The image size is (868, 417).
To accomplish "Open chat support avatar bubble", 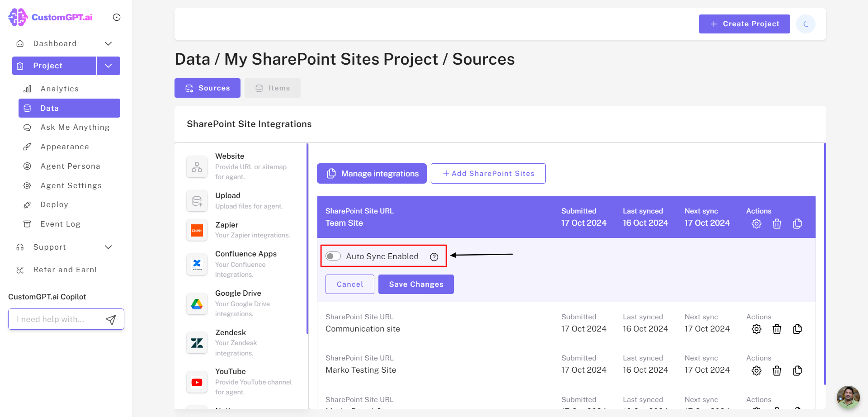I will (x=848, y=397).
